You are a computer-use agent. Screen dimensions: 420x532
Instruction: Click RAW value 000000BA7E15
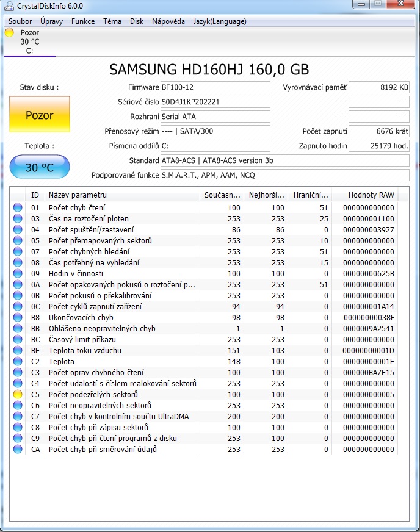(x=368, y=373)
